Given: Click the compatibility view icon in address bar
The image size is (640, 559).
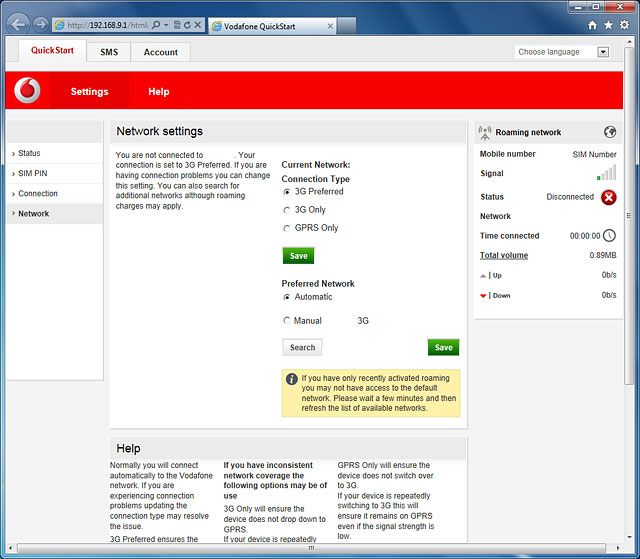Looking at the screenshot, I should (177, 25).
